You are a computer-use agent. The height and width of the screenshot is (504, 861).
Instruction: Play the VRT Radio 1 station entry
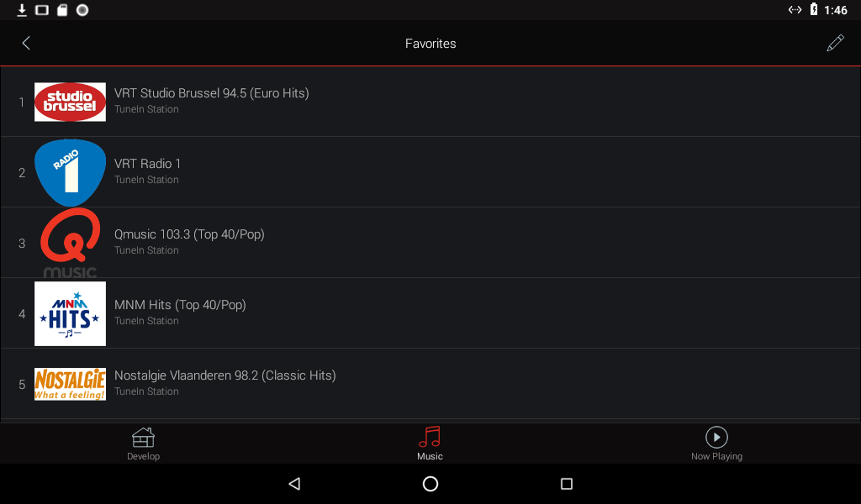click(x=430, y=172)
